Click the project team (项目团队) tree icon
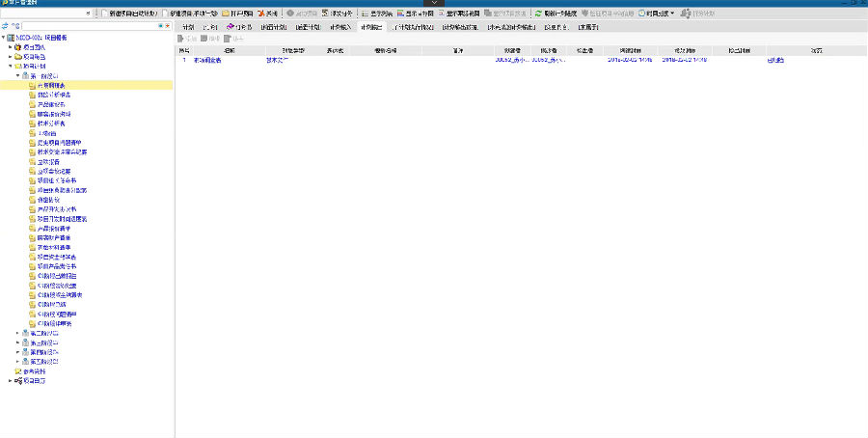868x438 pixels. coord(17,47)
